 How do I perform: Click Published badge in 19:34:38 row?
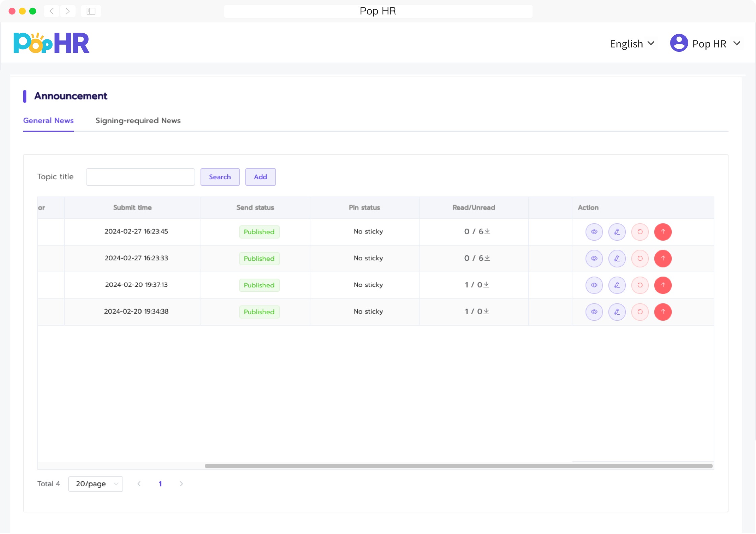point(259,312)
